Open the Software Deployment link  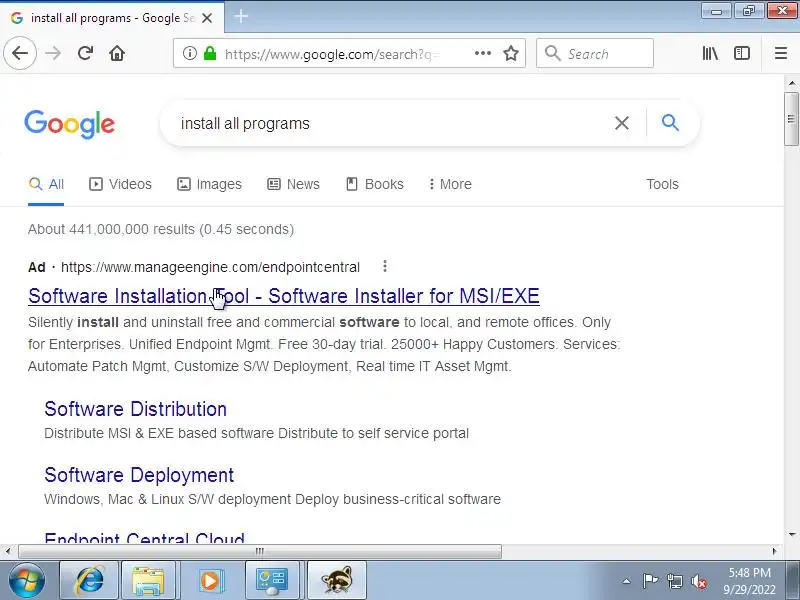point(139,476)
